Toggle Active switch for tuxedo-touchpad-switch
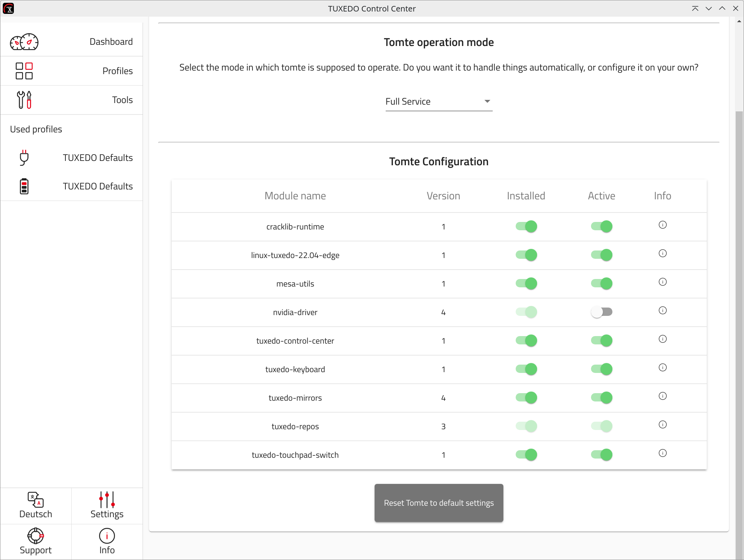 tap(602, 455)
